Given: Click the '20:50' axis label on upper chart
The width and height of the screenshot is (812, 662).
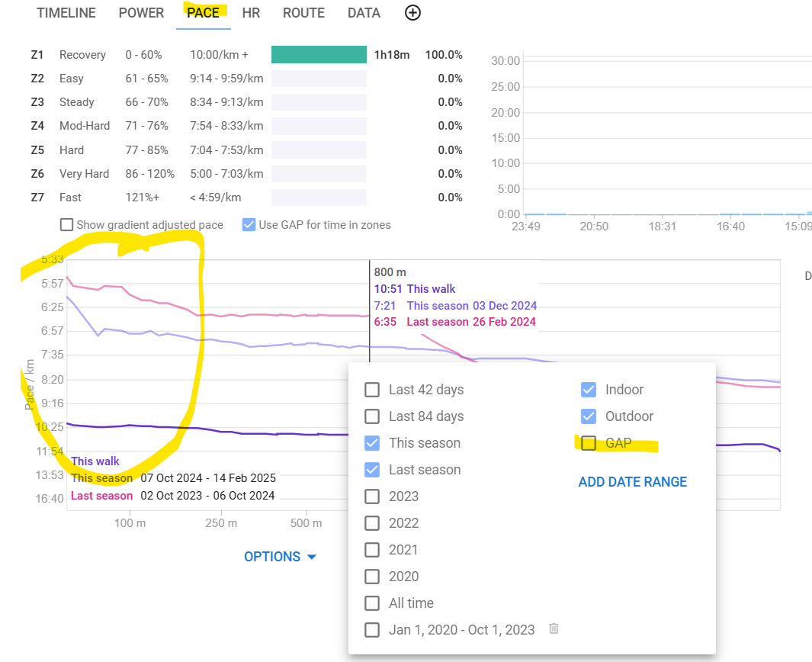Looking at the screenshot, I should pyautogui.click(x=594, y=227).
